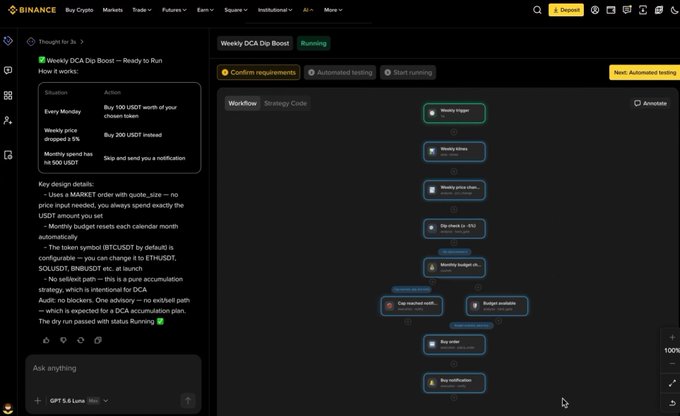This screenshot has width=680, height=416.
Task: Select the Dip check node
Action: pos(454,229)
